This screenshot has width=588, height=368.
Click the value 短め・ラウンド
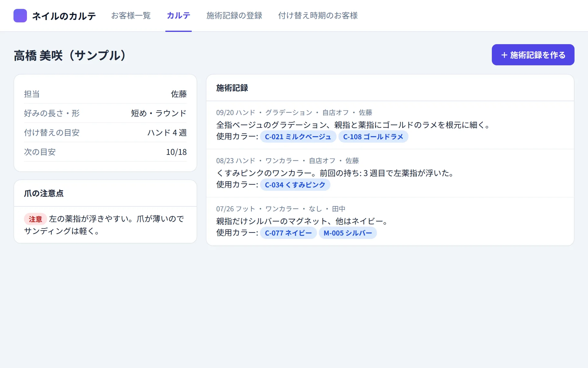[159, 113]
